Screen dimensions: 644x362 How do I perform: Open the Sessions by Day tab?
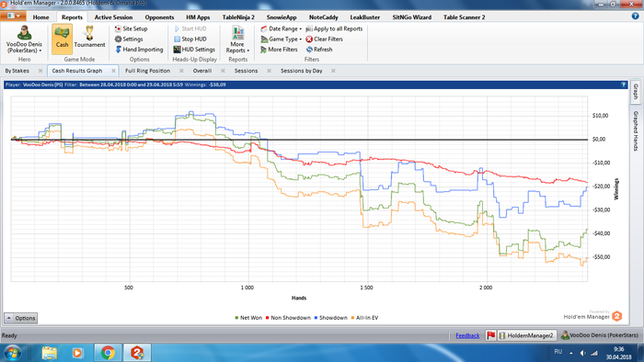click(301, 71)
